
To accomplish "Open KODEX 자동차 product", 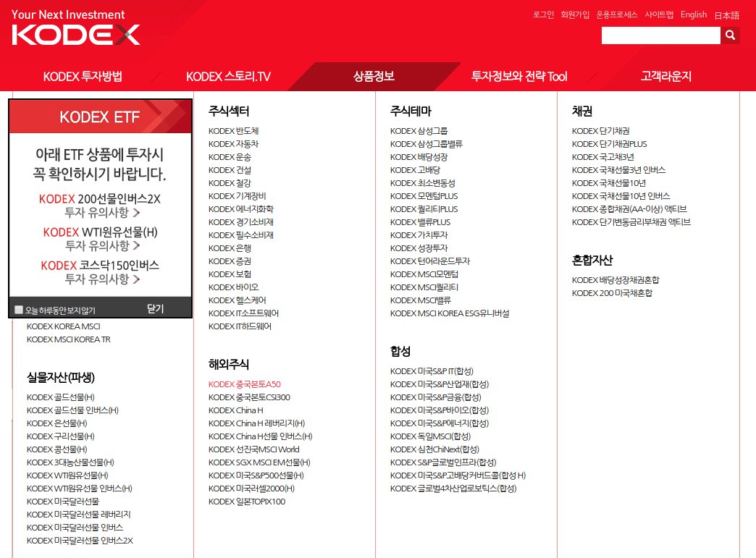I will pos(233,144).
